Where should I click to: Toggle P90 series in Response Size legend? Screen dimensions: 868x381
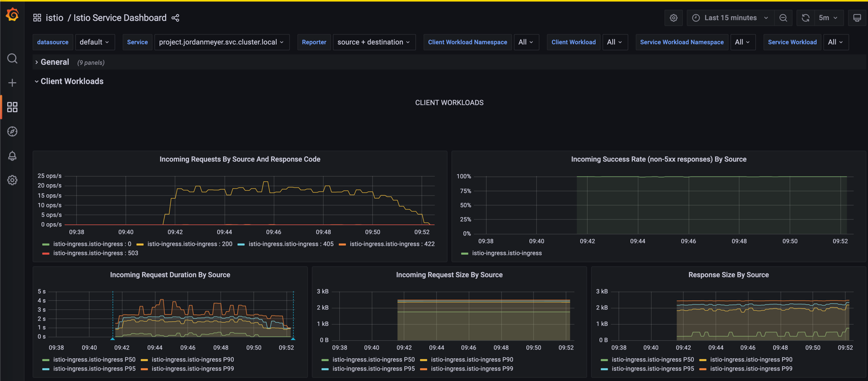click(x=751, y=360)
